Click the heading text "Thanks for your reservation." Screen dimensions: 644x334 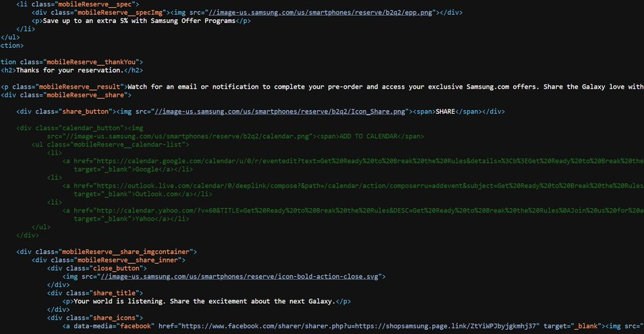click(x=70, y=70)
